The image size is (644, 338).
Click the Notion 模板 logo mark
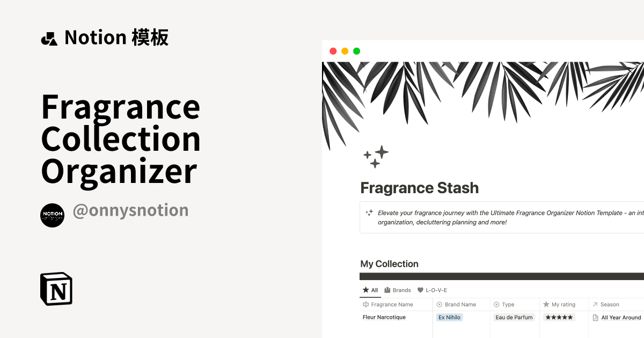point(49,37)
